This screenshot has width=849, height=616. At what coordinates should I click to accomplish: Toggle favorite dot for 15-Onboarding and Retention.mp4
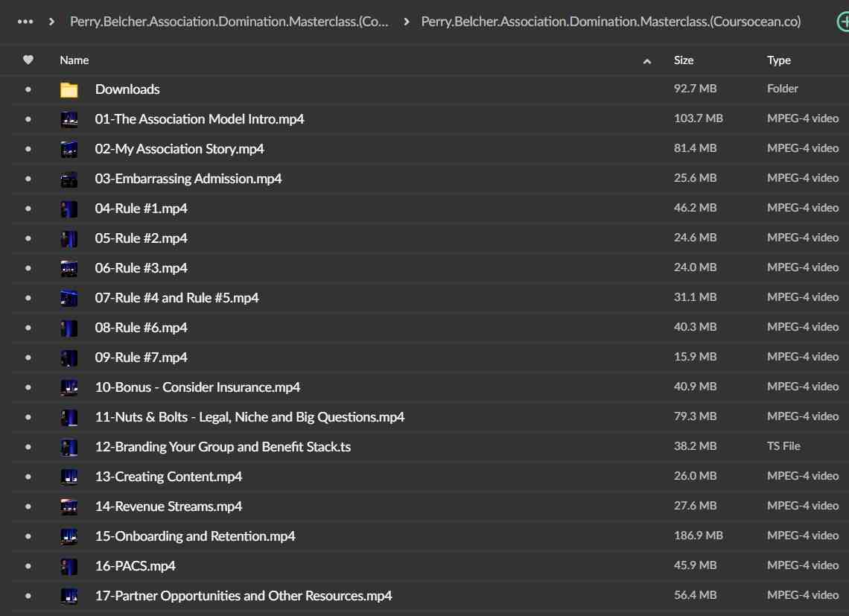point(28,536)
